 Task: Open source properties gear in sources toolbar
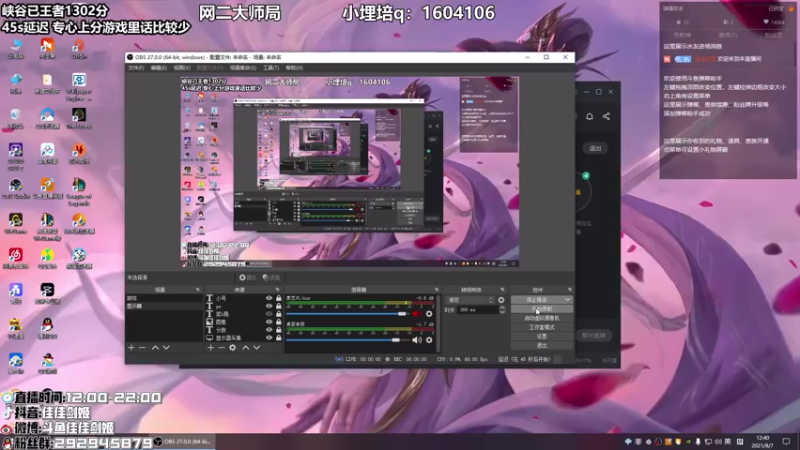click(x=233, y=347)
